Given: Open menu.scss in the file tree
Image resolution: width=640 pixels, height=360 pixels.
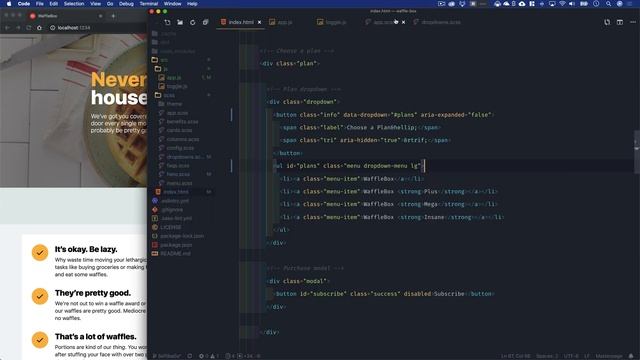Looking at the screenshot, I should (176, 183).
